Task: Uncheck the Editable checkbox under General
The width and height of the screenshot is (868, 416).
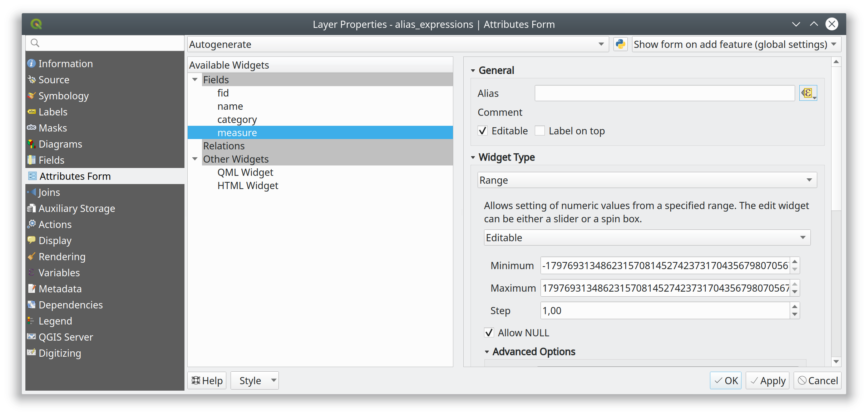Action: point(483,131)
